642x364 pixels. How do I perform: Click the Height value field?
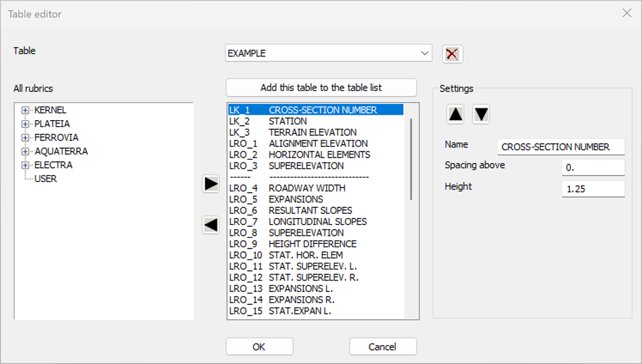pos(592,189)
